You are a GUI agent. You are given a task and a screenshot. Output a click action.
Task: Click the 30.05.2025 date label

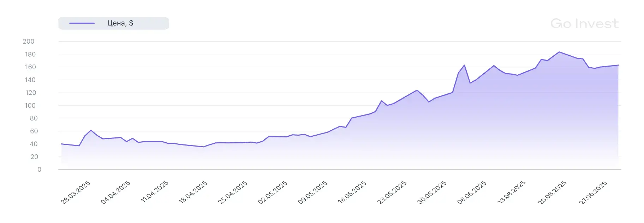coord(432,192)
